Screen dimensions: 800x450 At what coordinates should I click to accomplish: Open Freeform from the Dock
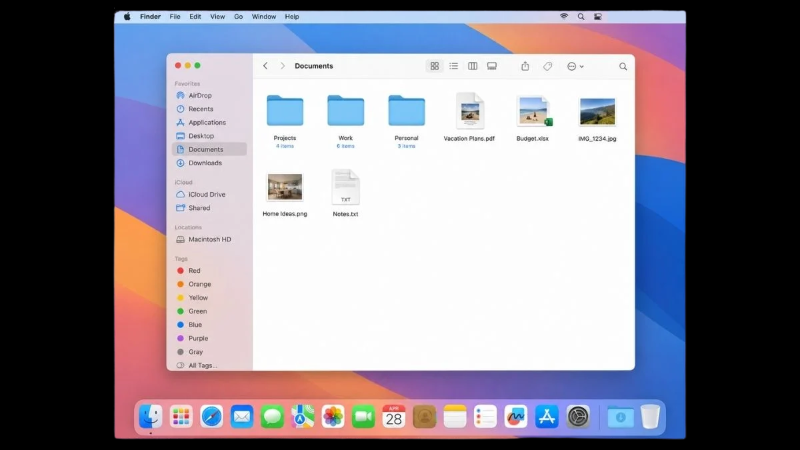516,417
